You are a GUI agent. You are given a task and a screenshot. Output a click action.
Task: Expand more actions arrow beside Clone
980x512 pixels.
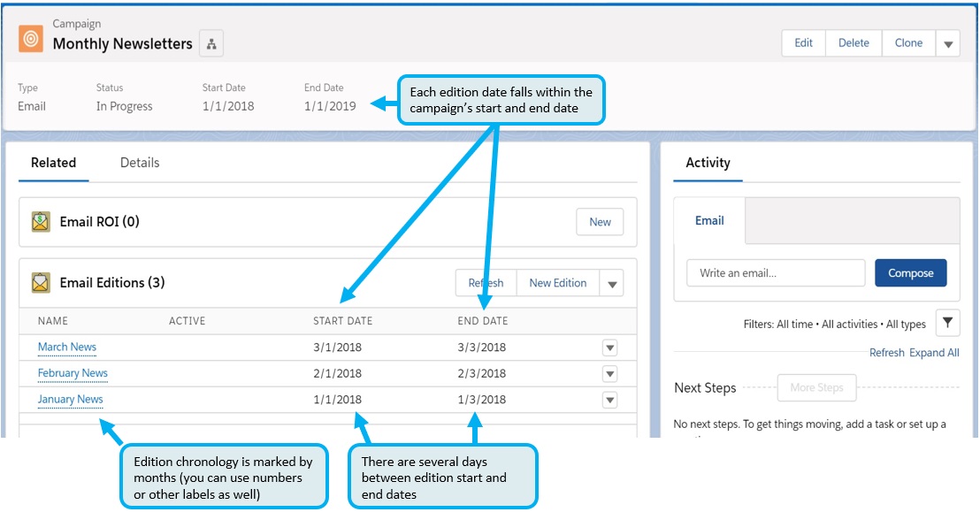click(948, 43)
